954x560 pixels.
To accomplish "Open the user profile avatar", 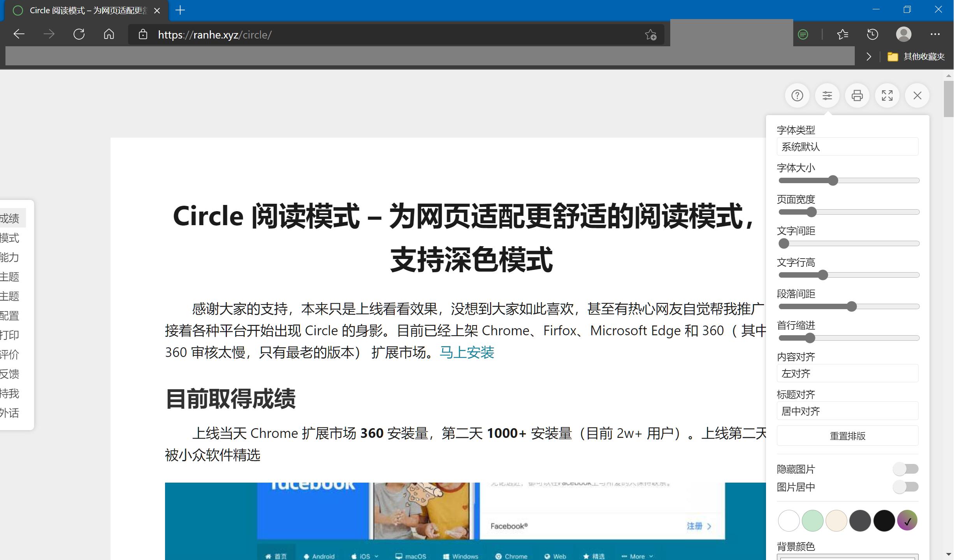I will 903,34.
